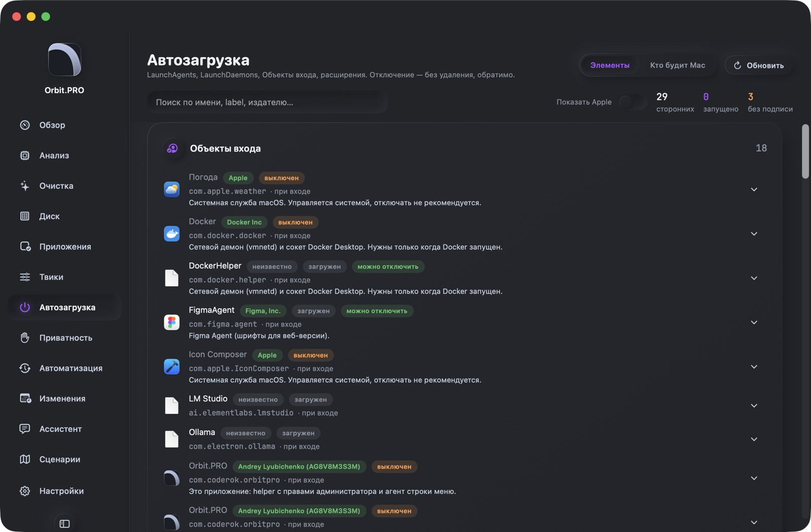
Task: Click the Icon Composer hammer icon
Action: pyautogui.click(x=172, y=367)
